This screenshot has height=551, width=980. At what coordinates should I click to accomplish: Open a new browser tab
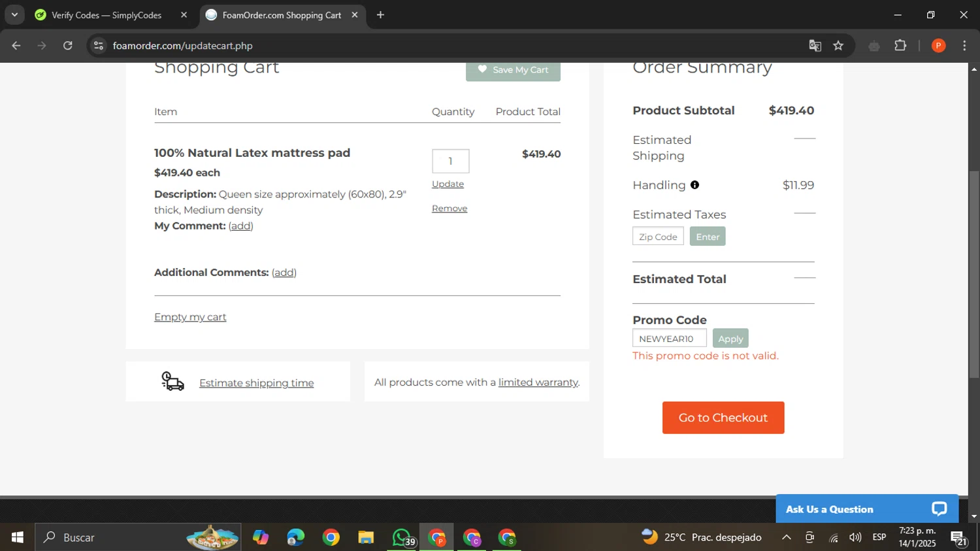click(x=380, y=14)
